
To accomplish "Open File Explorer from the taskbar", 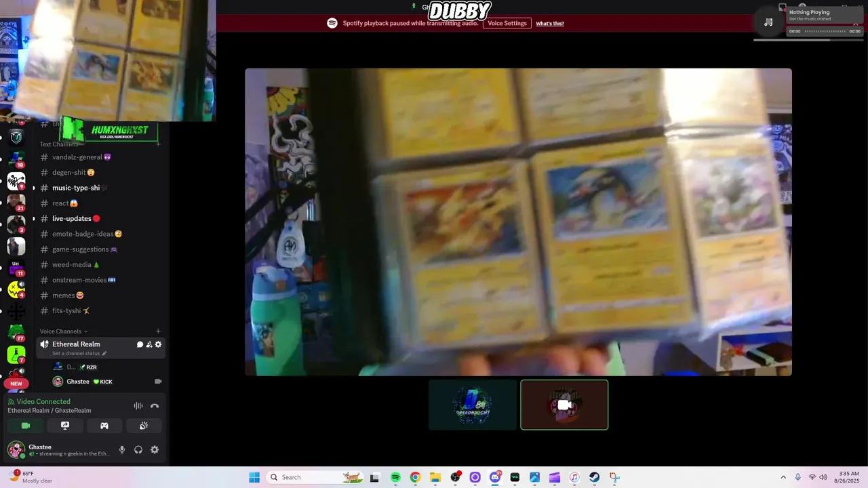I will 435,477.
